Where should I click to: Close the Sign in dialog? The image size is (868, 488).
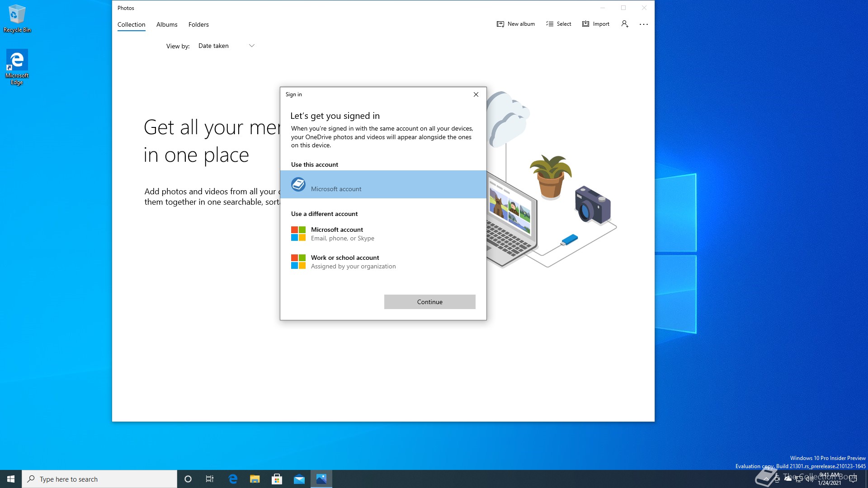point(476,94)
